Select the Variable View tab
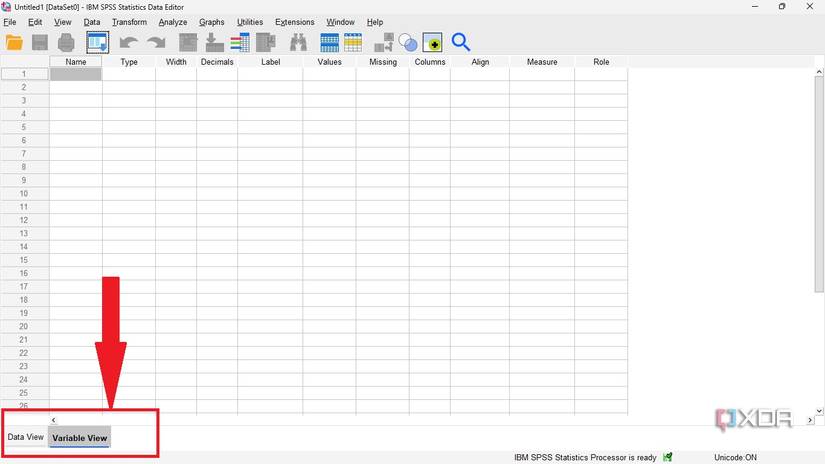 click(79, 438)
